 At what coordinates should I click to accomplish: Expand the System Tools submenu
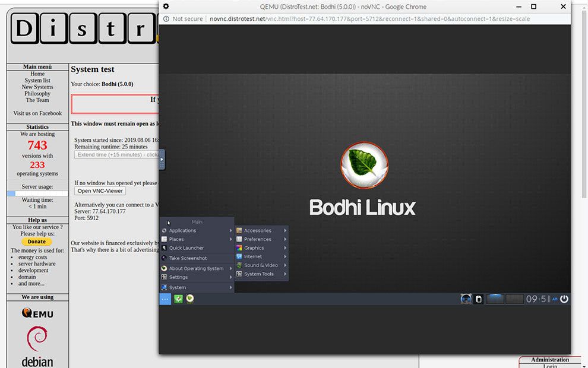pos(262,274)
